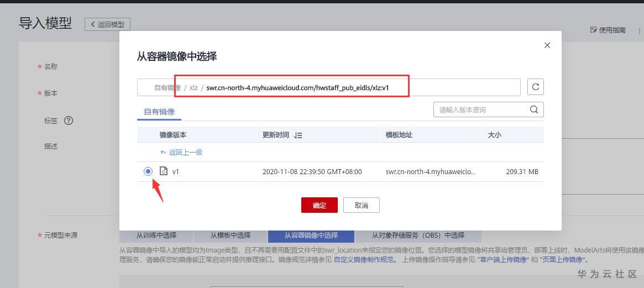Close the container image selection dialog

tap(547, 45)
